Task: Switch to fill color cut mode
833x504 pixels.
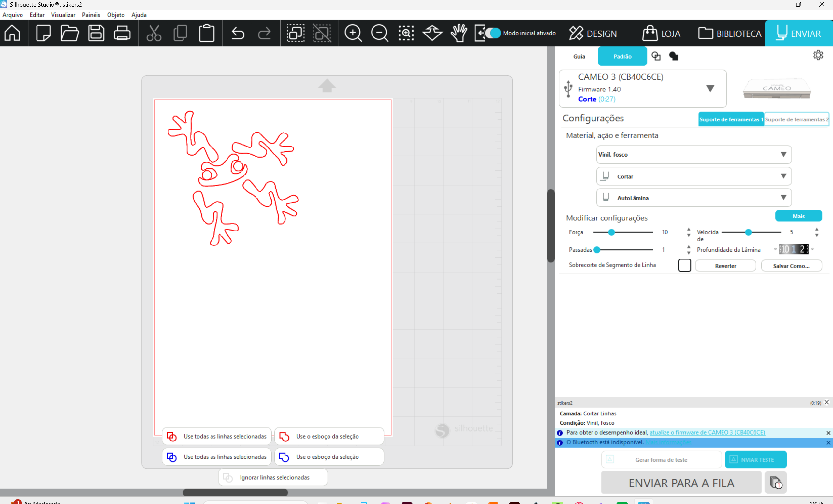Action: pos(673,56)
